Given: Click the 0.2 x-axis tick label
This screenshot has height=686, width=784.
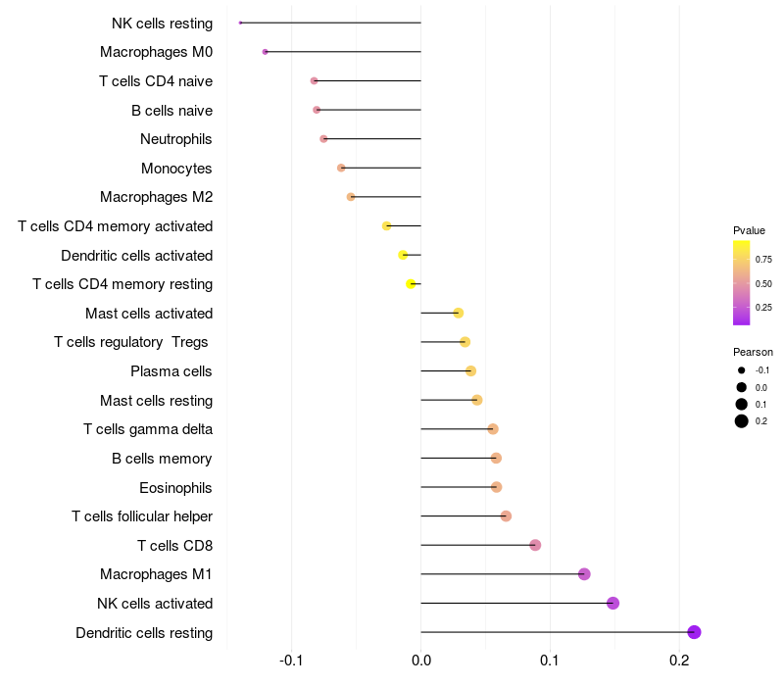Looking at the screenshot, I should coord(679,661).
